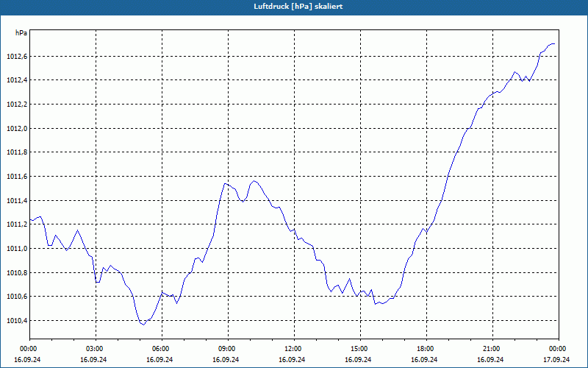Click the chart title 'Luftdruck [hPa] skaliert'
The image size is (588, 368).
[x=298, y=7]
